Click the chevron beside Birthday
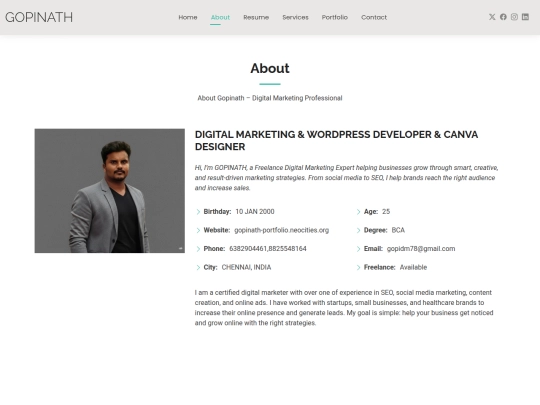The image size is (540, 405). pos(198,212)
